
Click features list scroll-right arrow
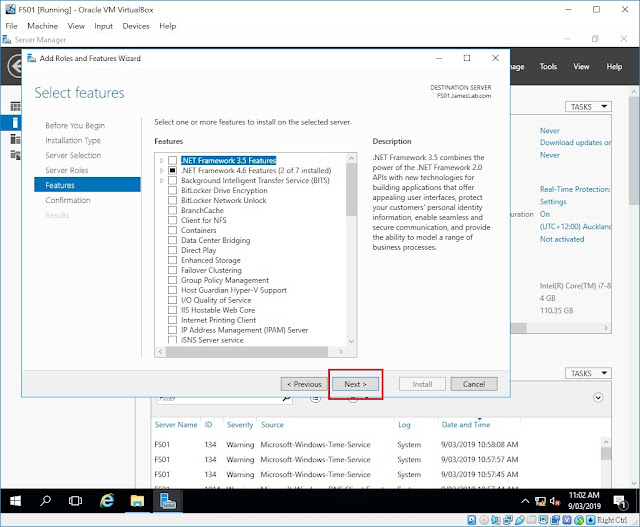[x=341, y=351]
